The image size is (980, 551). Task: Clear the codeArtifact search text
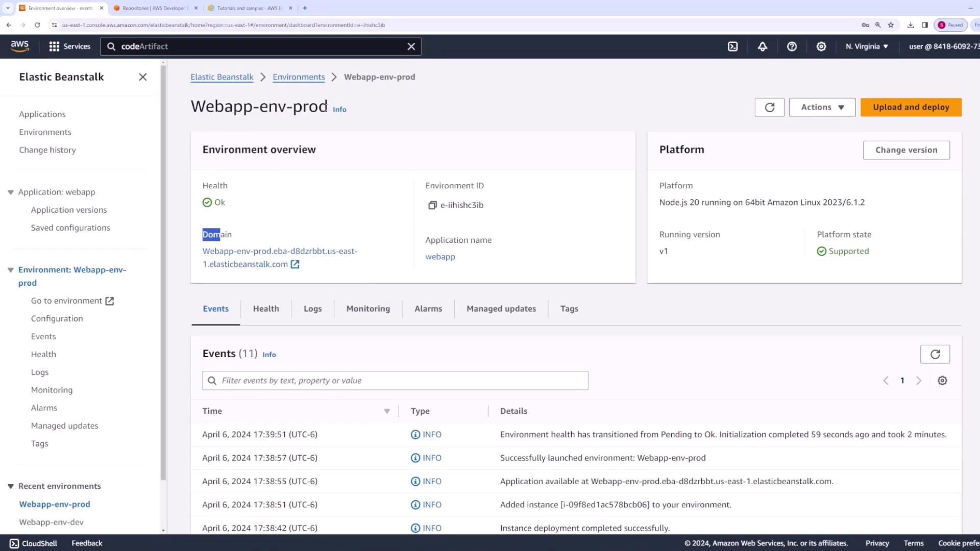click(411, 46)
